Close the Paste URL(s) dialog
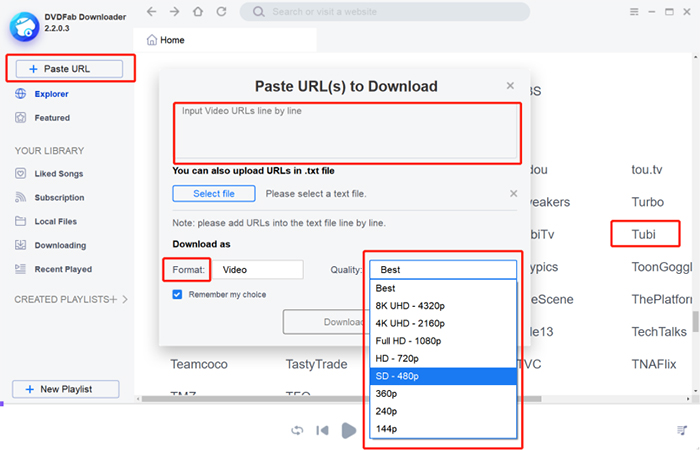Image resolution: width=700 pixels, height=450 pixels. 510,86
